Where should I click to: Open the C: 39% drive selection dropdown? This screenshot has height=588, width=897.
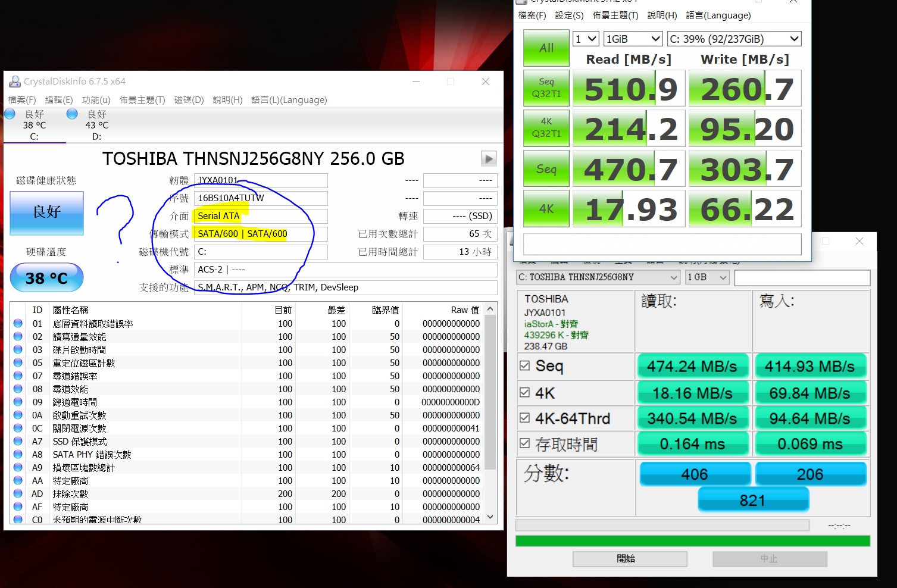pos(734,39)
